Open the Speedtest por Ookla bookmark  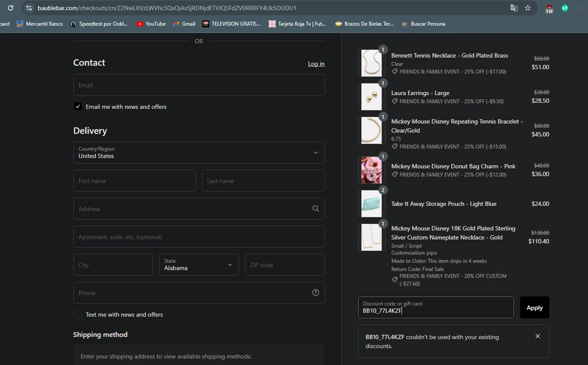point(99,24)
